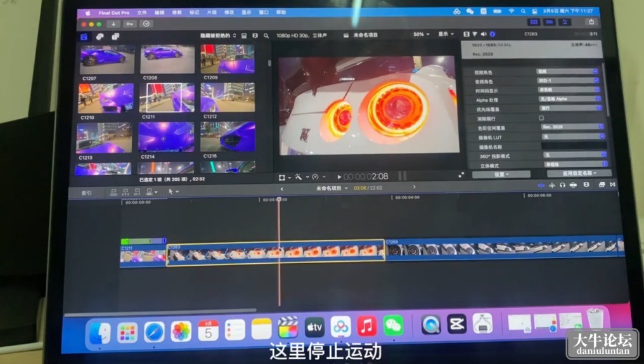Toggle the browser layout button in toolbar

click(x=534, y=22)
